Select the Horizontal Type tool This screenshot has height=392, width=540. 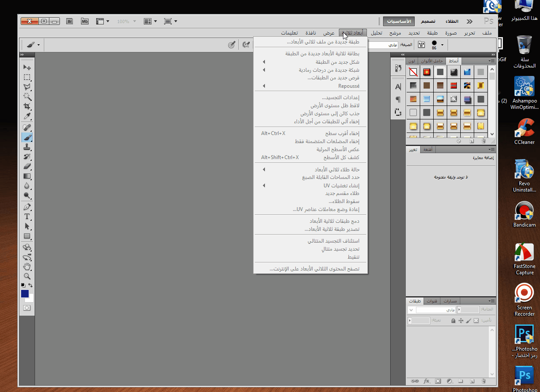click(27, 216)
